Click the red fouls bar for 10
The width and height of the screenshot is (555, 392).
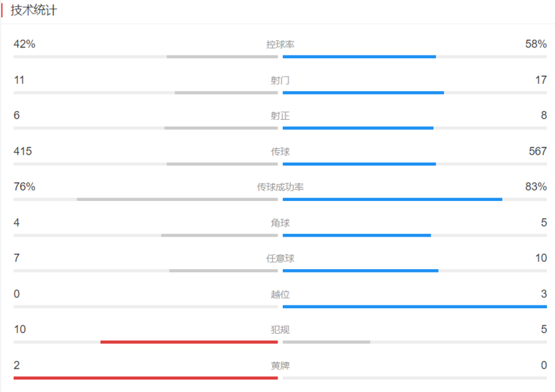point(189,342)
